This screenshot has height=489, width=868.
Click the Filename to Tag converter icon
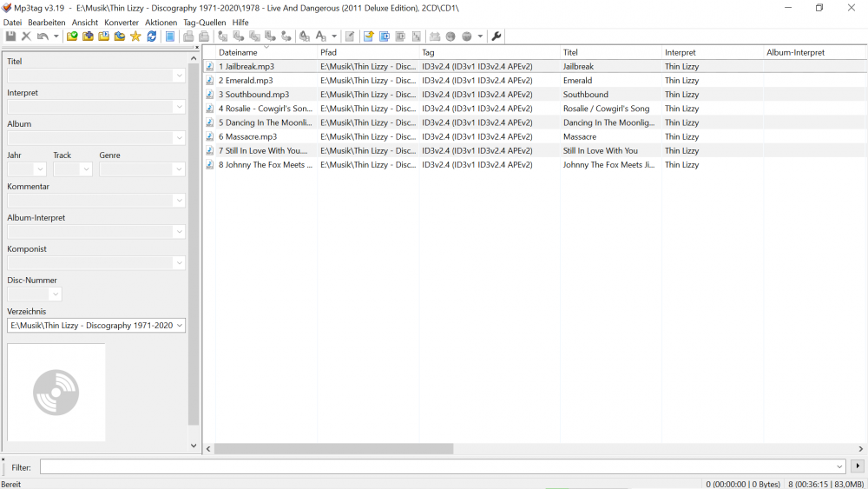coord(239,36)
